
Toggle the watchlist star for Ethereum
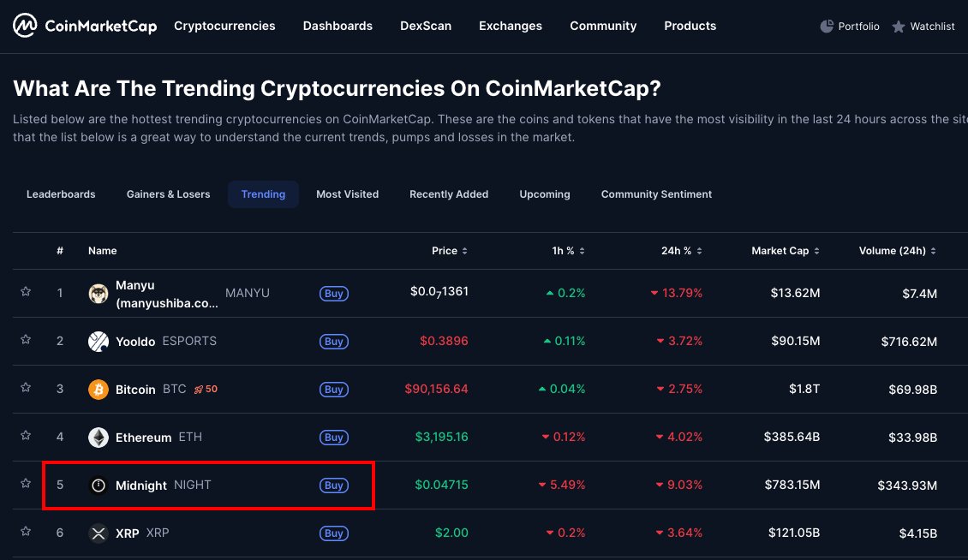(x=26, y=436)
